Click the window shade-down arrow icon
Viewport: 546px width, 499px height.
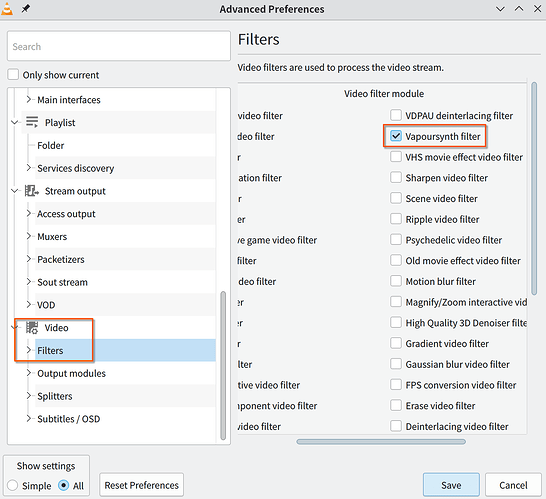click(500, 9)
